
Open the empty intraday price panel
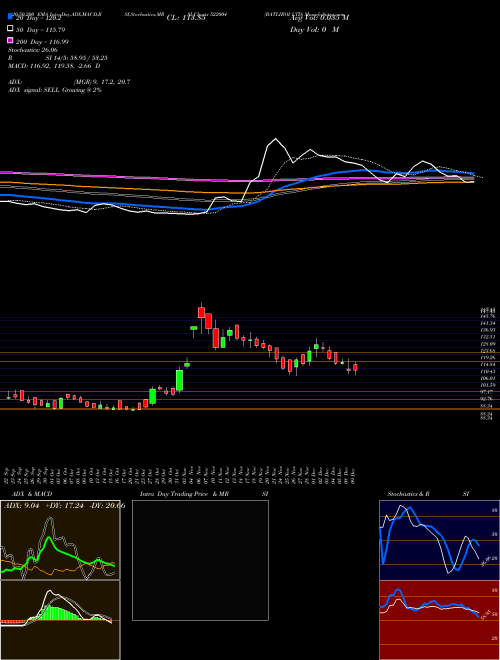tap(200, 560)
